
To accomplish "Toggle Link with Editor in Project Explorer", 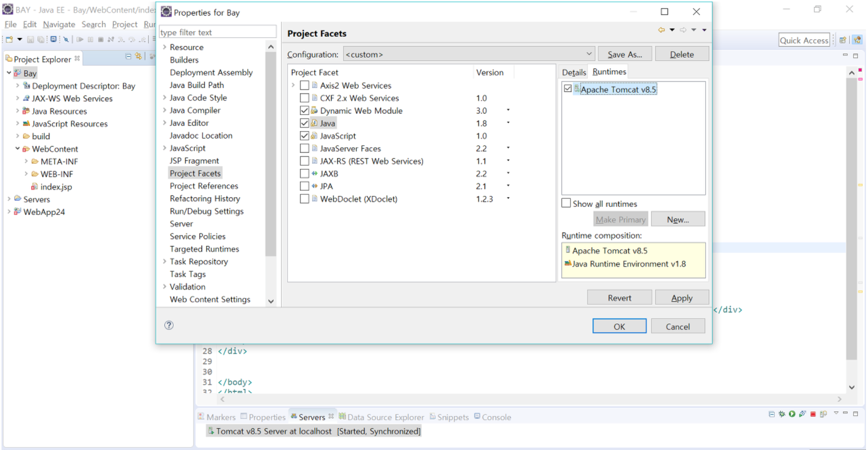I will pos(138,56).
